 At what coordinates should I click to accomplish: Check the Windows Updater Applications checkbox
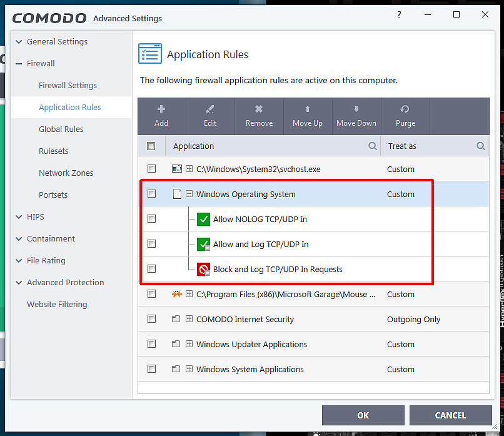point(151,343)
